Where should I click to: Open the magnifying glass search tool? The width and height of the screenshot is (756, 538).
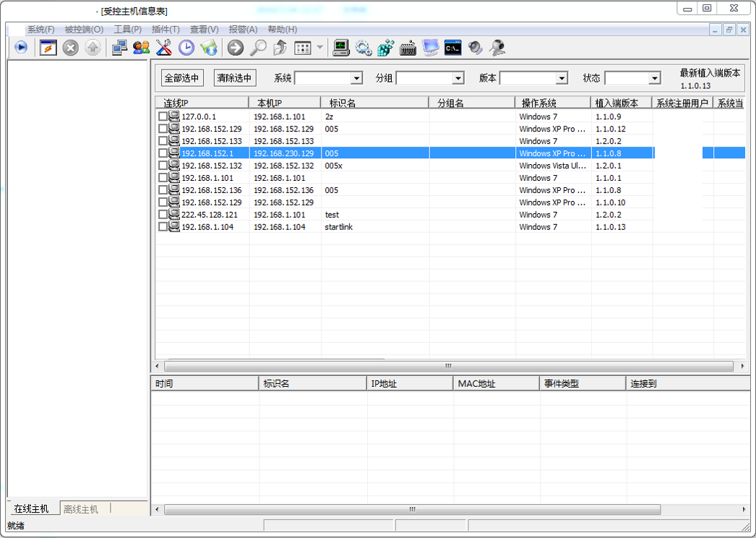[x=258, y=48]
